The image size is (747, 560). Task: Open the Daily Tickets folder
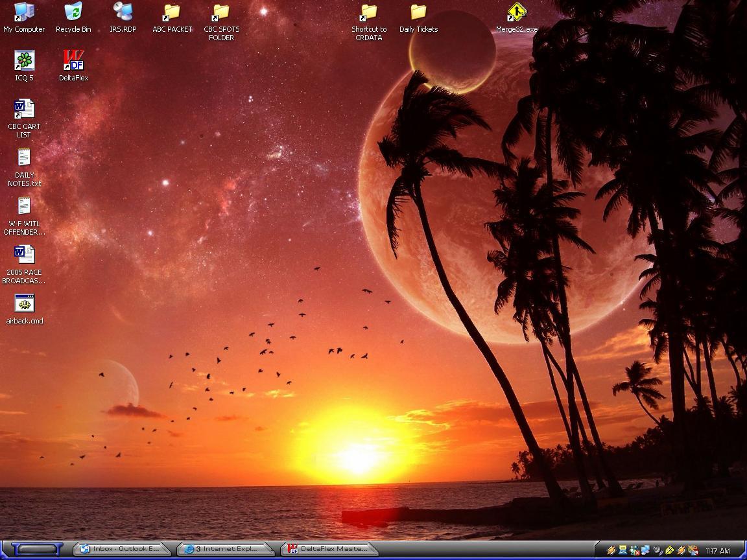pos(418,12)
